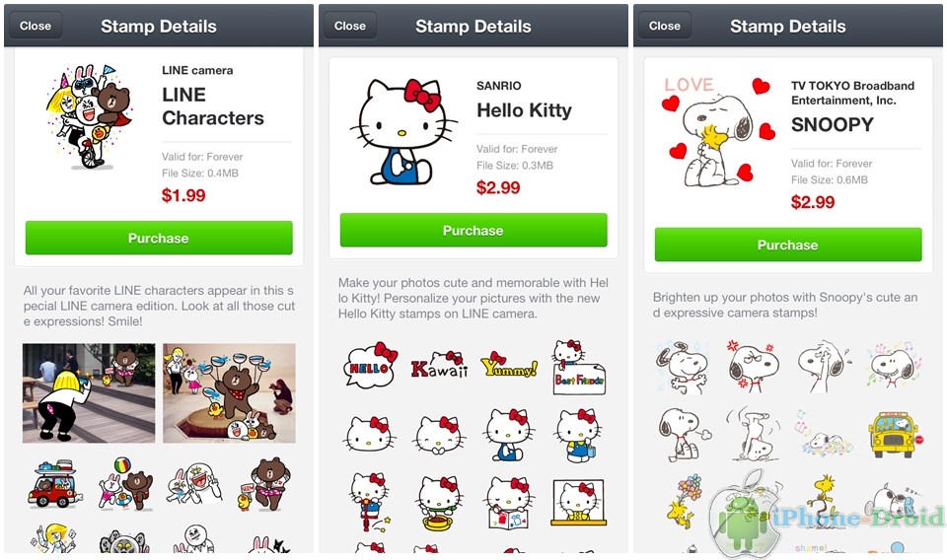Select the Kawaii text stamp
The width and height of the screenshot is (947, 560).
pos(440,366)
